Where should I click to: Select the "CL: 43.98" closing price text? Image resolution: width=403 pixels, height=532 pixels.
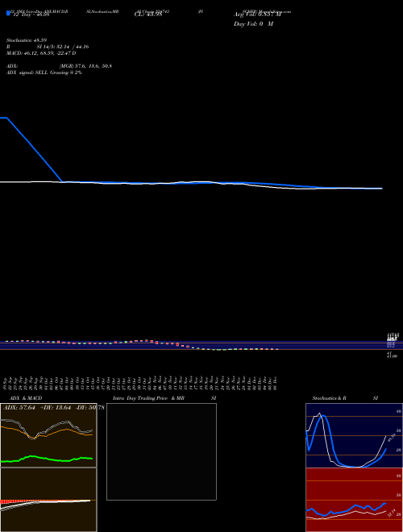click(148, 15)
